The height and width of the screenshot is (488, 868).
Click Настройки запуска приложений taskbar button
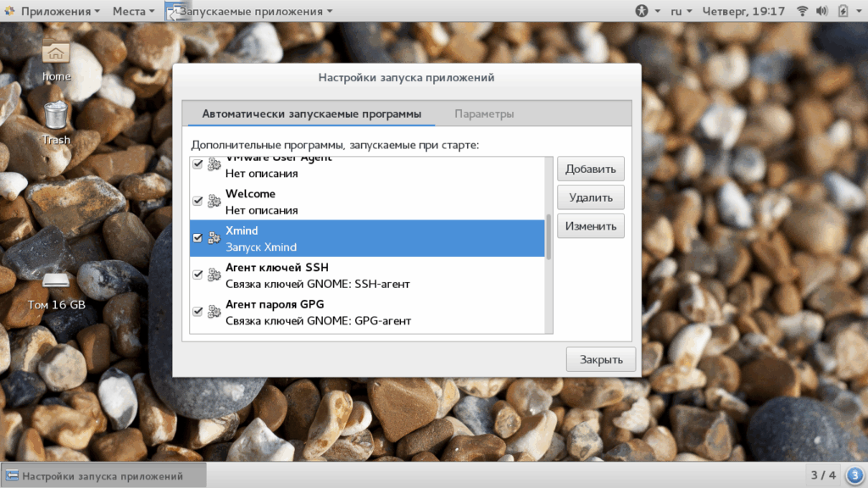tap(103, 475)
